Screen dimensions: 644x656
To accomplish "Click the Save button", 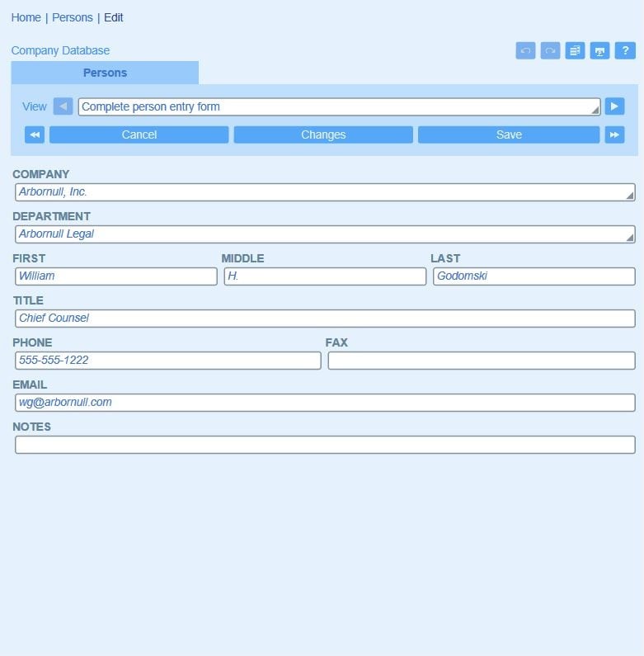I will [509, 135].
